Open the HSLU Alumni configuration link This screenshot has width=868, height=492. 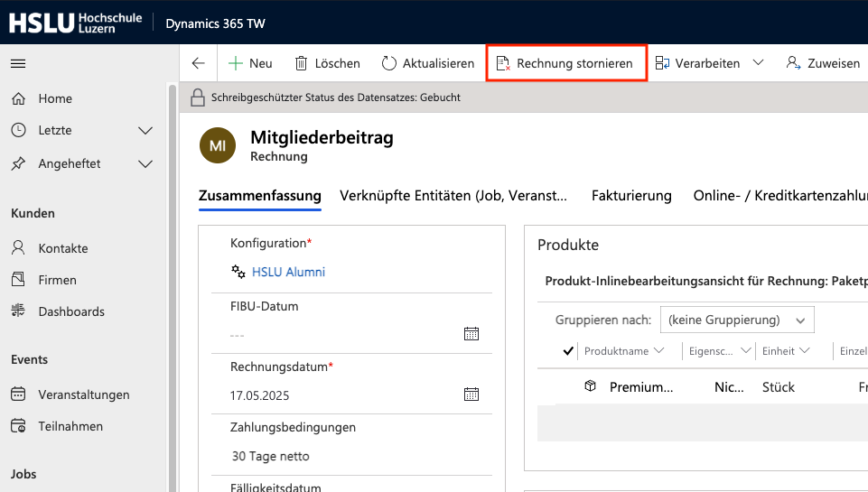pos(288,272)
